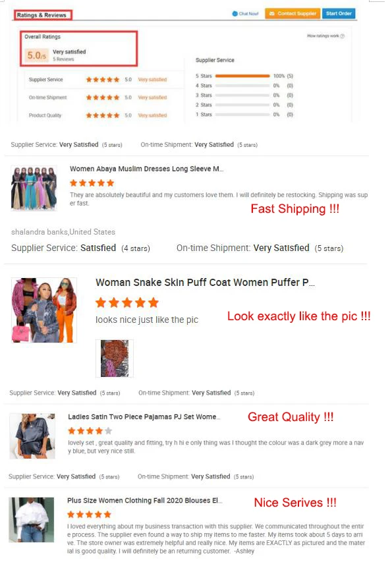This screenshot has width=392, height=566.
Task: Open Plus Size Women Clothing Fall 2020 link
Action: (145, 501)
